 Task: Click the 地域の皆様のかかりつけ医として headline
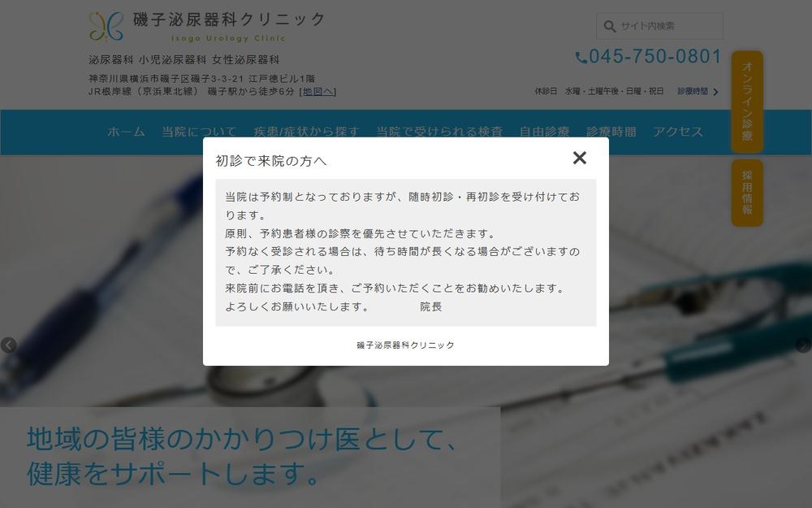pos(242,439)
